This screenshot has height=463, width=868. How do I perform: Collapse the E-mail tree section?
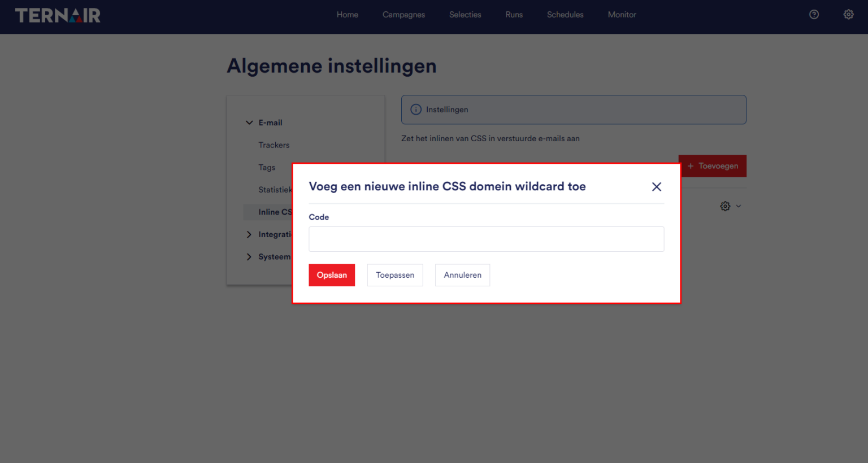[249, 123]
